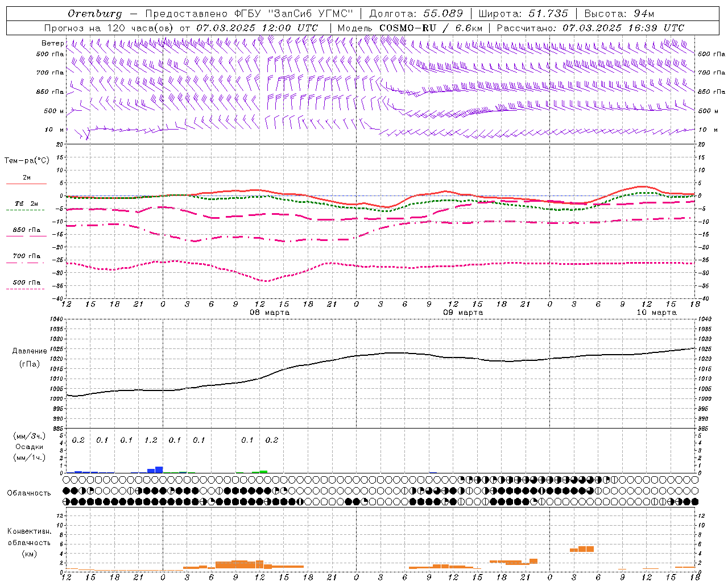Click the 'Высота: 94м' elevation text

pos(619,14)
